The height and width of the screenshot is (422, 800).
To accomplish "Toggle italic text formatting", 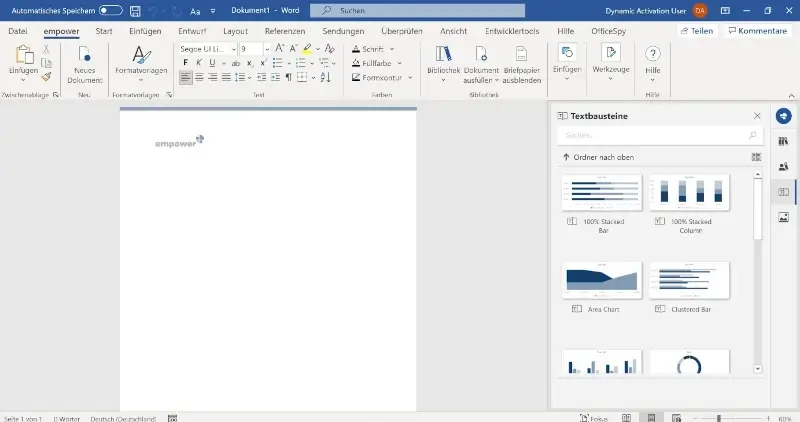I will (x=199, y=63).
